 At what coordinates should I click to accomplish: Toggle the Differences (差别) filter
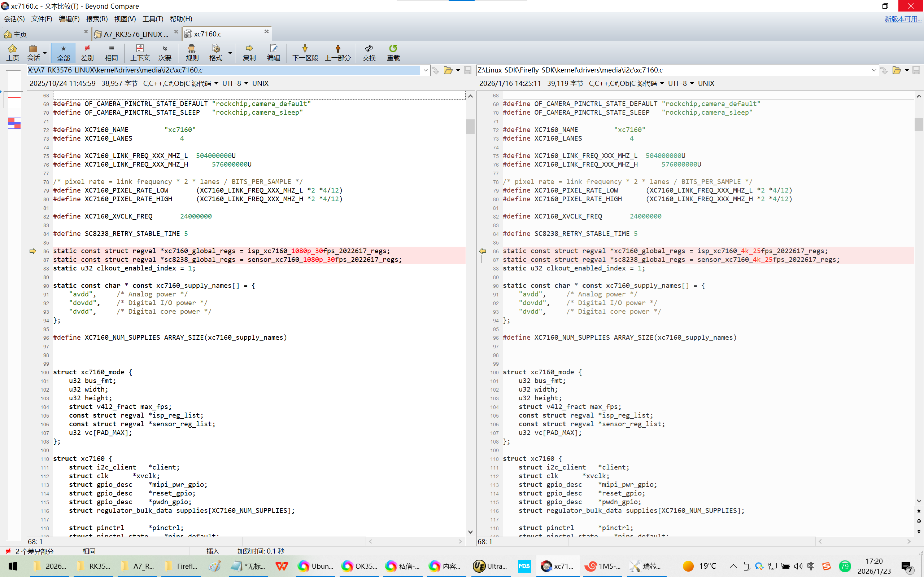pos(87,52)
